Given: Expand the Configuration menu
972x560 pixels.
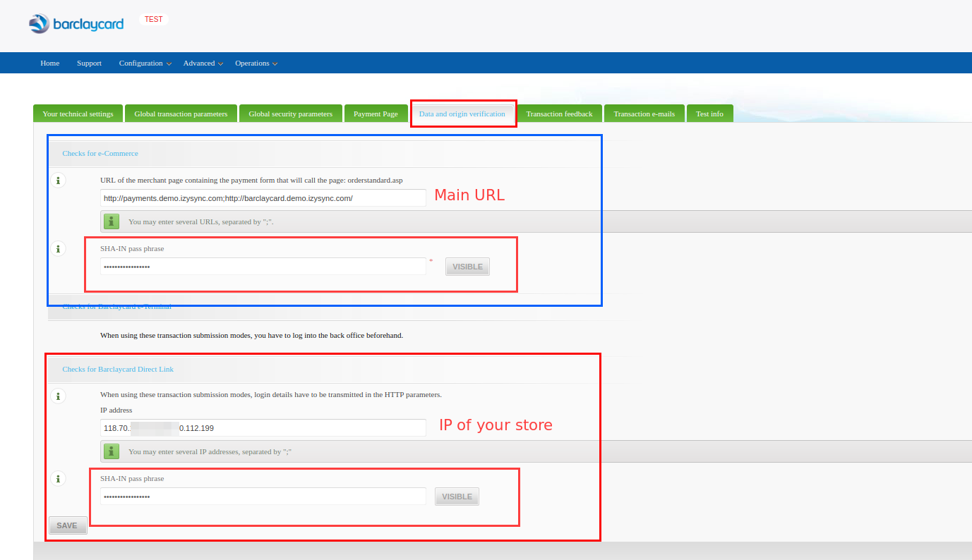Looking at the screenshot, I should pos(144,63).
